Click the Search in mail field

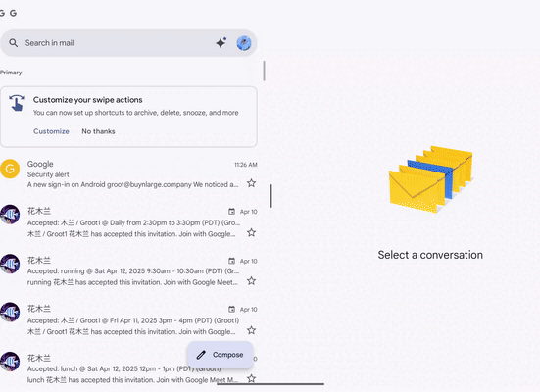[128, 43]
